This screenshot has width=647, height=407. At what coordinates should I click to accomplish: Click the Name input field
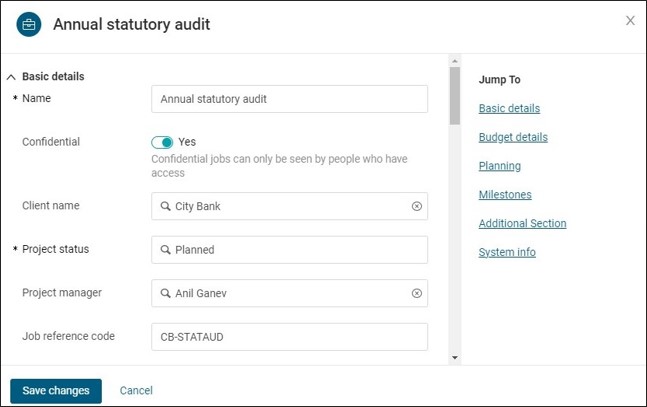point(289,99)
